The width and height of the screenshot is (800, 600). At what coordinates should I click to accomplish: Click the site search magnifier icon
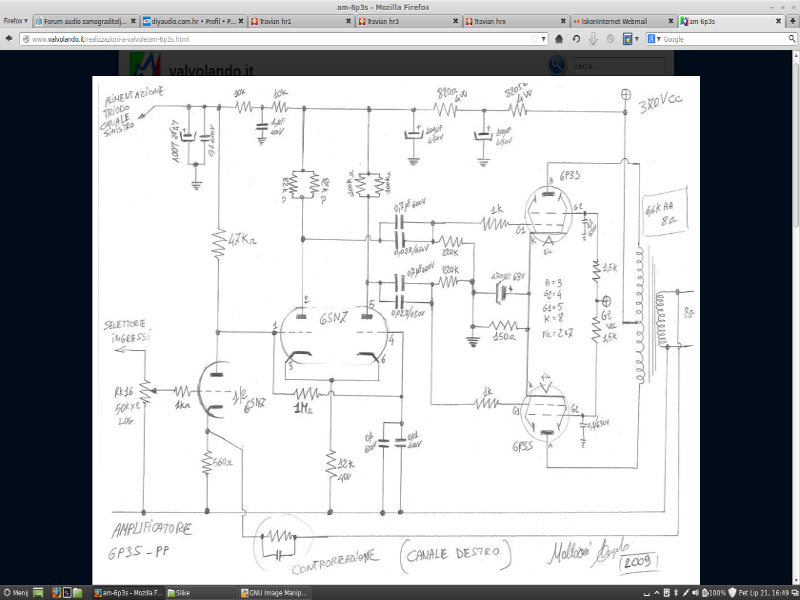click(x=556, y=64)
